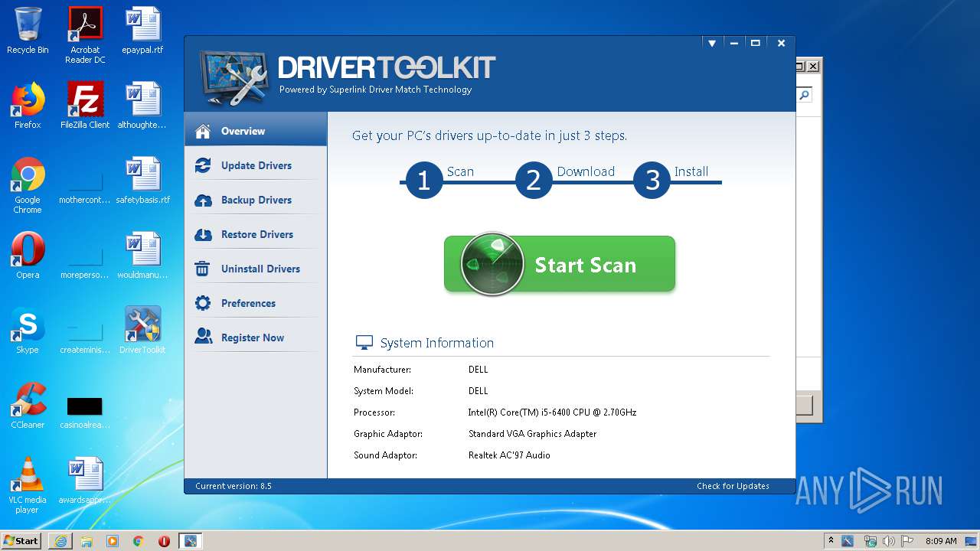Open VLC media player desktop shortcut
Viewport: 980px width, 551px height.
tap(28, 485)
